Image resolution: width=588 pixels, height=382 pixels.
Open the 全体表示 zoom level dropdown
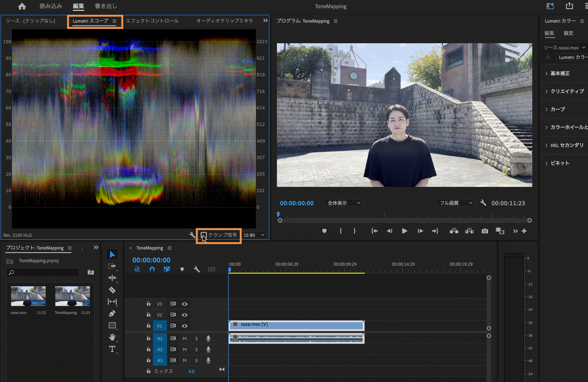click(x=343, y=203)
